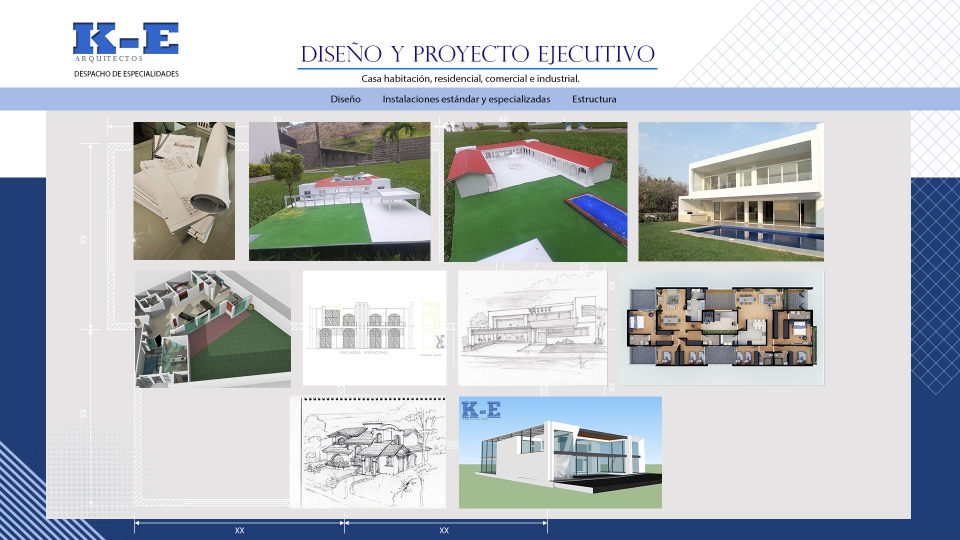Open the scale model photo with palm tree
Image resolution: width=960 pixels, height=540 pixels.
click(339, 191)
